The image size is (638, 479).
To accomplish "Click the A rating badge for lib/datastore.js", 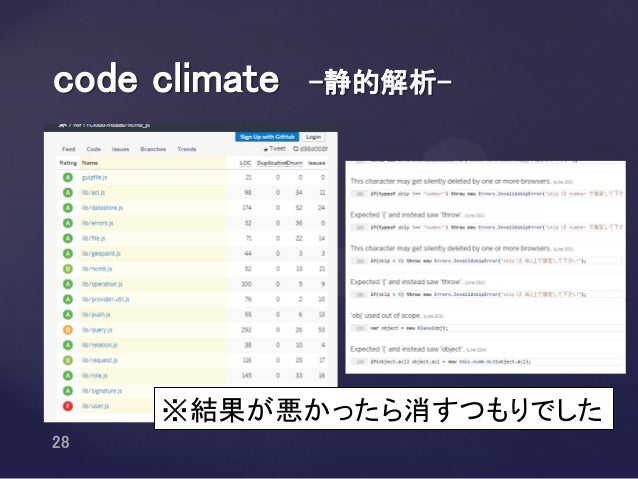I will click(x=68, y=208).
